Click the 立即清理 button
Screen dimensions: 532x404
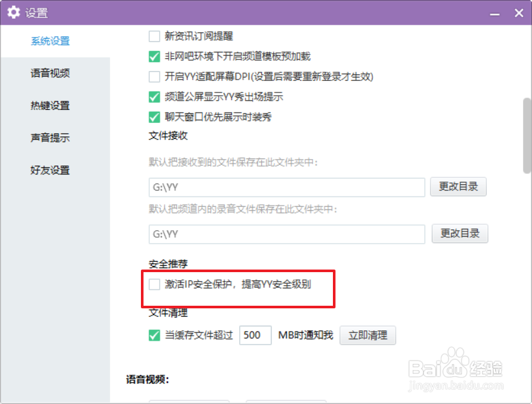[368, 335]
